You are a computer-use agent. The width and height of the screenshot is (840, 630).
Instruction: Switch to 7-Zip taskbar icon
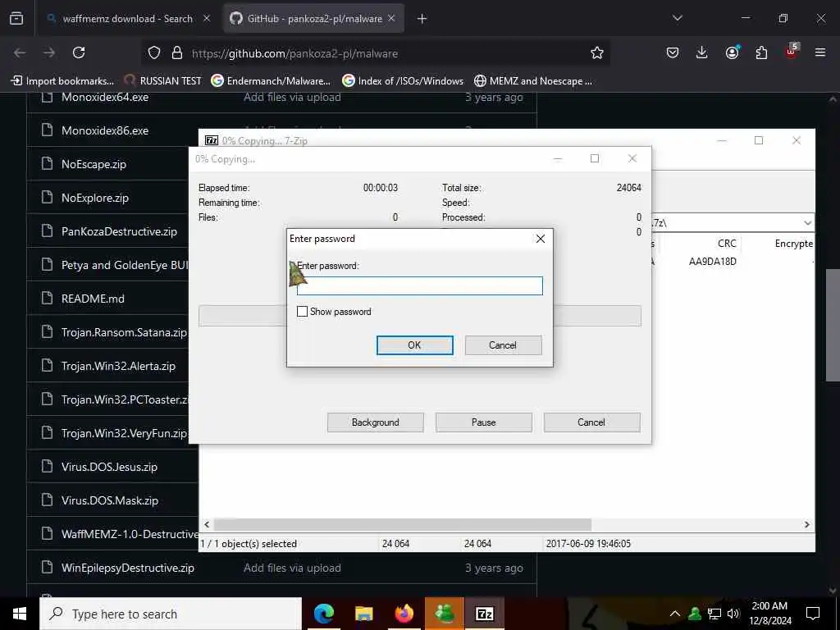pos(484,614)
